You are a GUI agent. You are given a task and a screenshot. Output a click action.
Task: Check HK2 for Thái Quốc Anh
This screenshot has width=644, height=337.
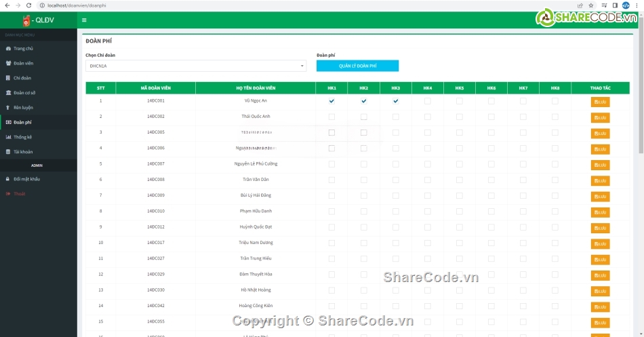363,117
